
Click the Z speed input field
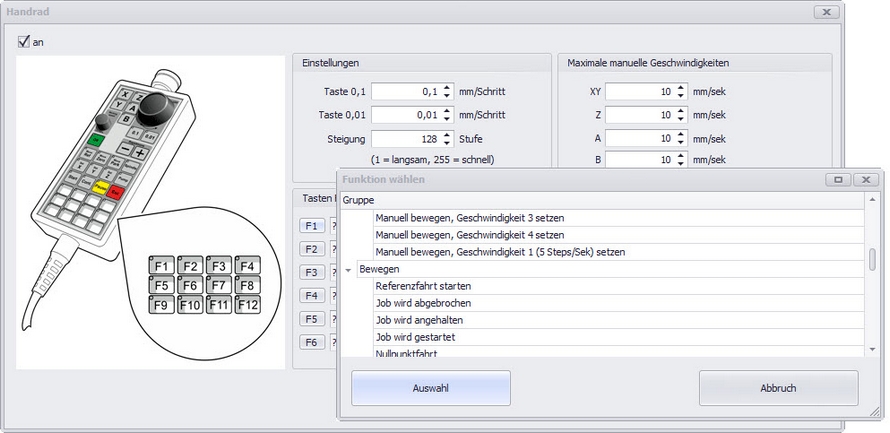[638, 115]
